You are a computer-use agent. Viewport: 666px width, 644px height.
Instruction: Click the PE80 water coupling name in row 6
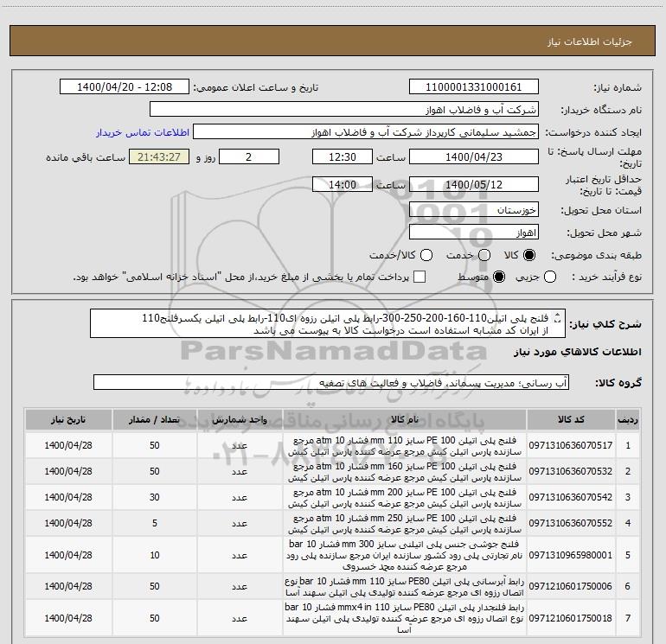tap(405, 586)
